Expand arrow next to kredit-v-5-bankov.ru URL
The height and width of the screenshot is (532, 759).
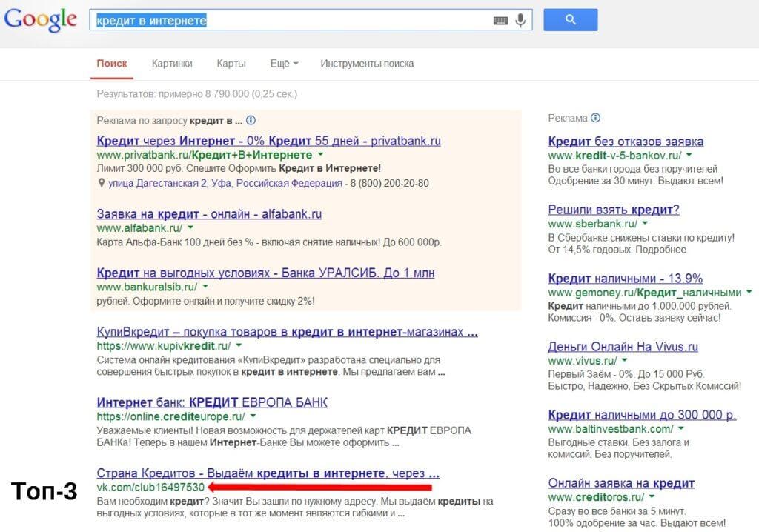[x=689, y=156]
